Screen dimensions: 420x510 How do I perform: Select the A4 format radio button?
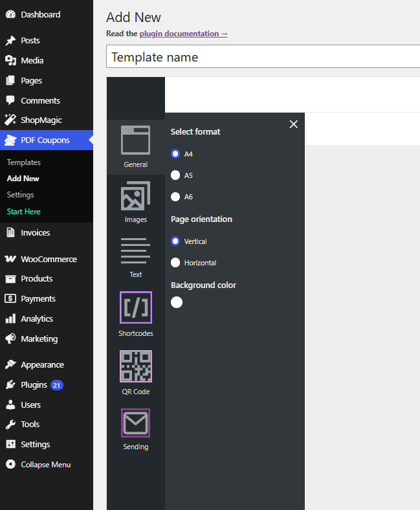(175, 154)
